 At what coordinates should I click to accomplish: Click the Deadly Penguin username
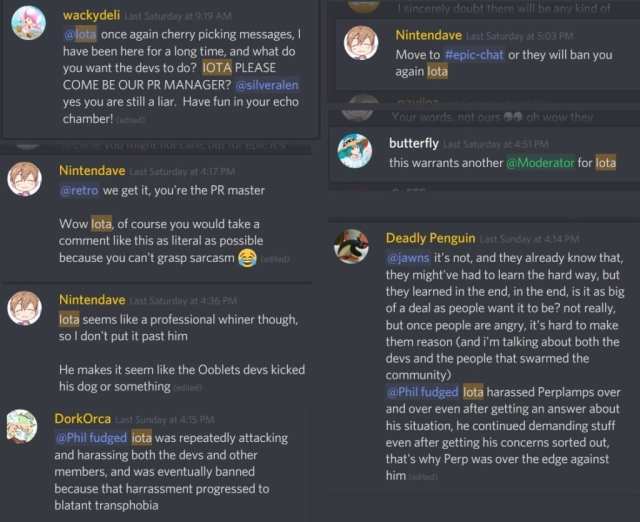pyautogui.click(x=431, y=238)
